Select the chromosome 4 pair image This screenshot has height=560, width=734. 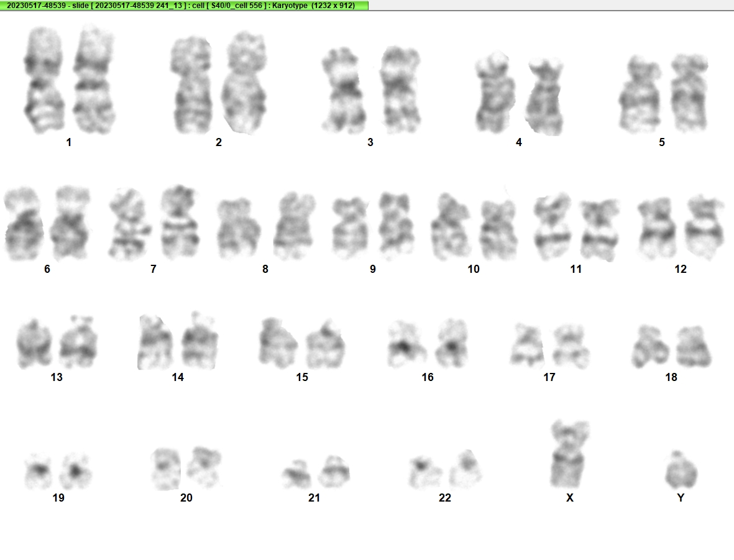(519, 94)
